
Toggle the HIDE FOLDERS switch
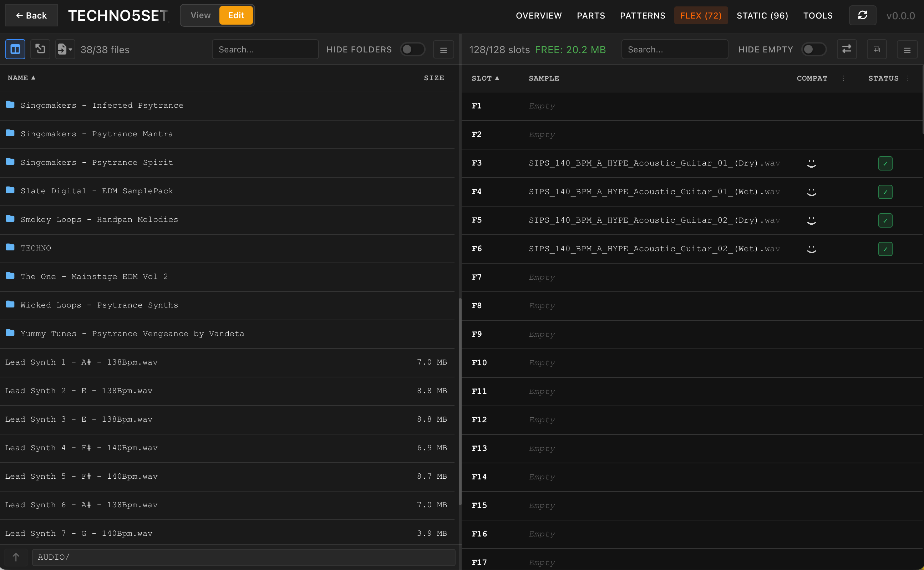point(412,49)
